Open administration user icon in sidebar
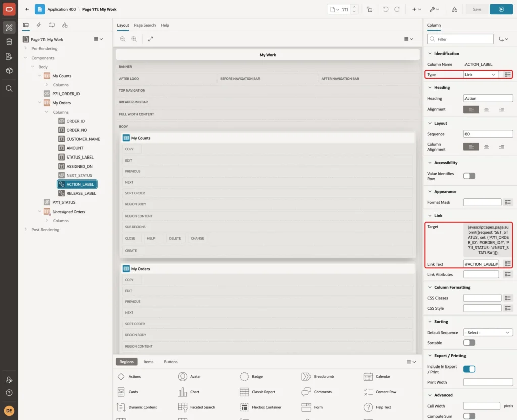Viewport: 517px width, 420px height. pyautogui.click(x=9, y=380)
